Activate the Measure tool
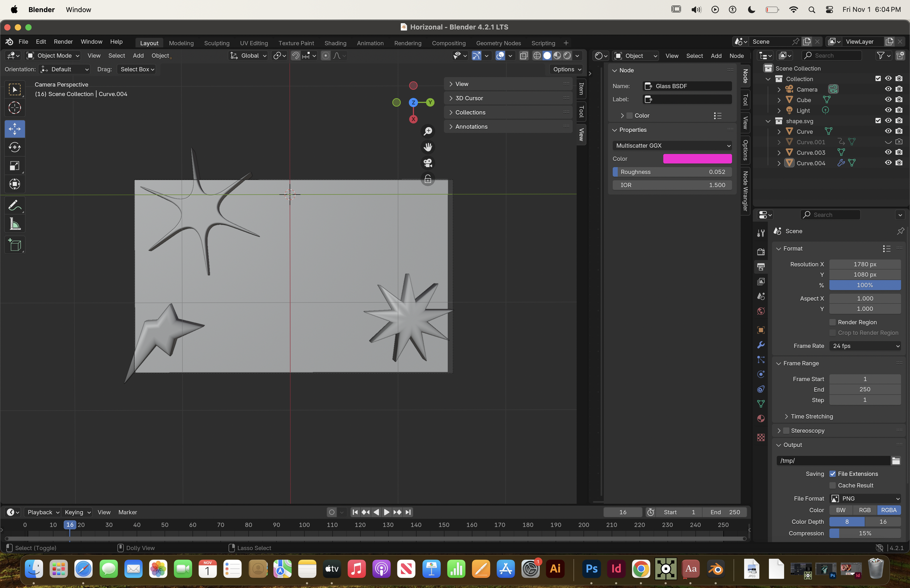The width and height of the screenshot is (910, 588). [x=15, y=224]
